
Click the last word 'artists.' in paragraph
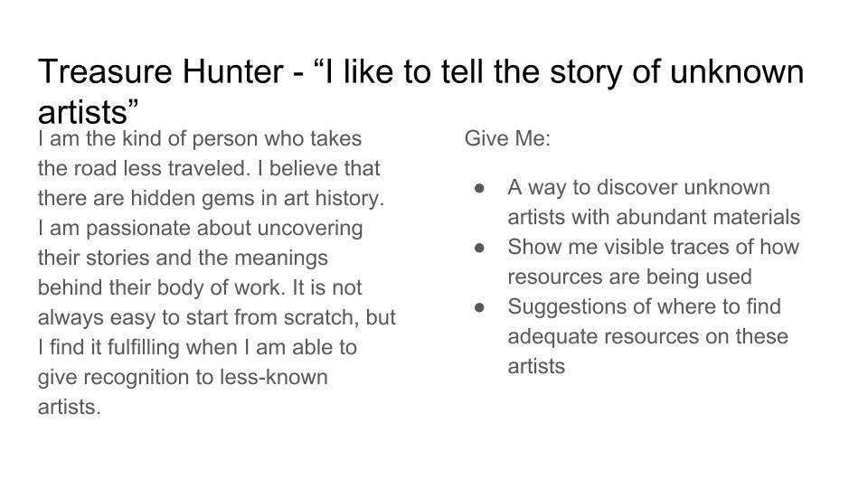pyautogui.click(x=70, y=408)
